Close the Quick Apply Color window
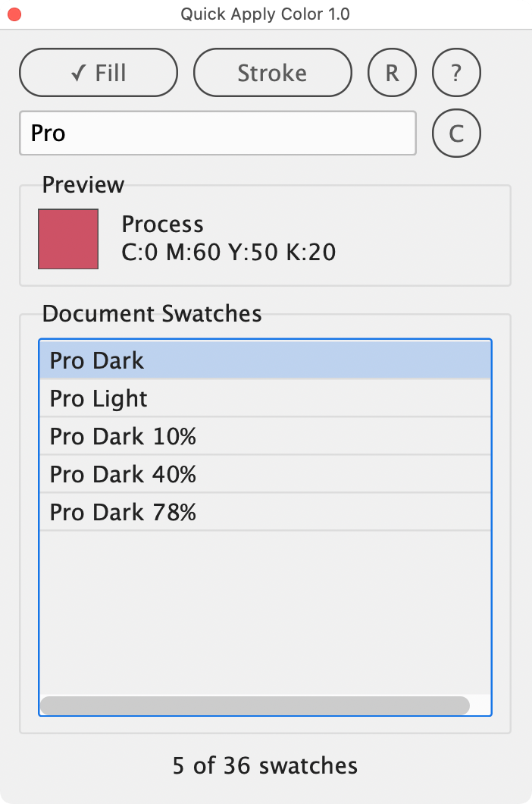 pyautogui.click(x=14, y=14)
